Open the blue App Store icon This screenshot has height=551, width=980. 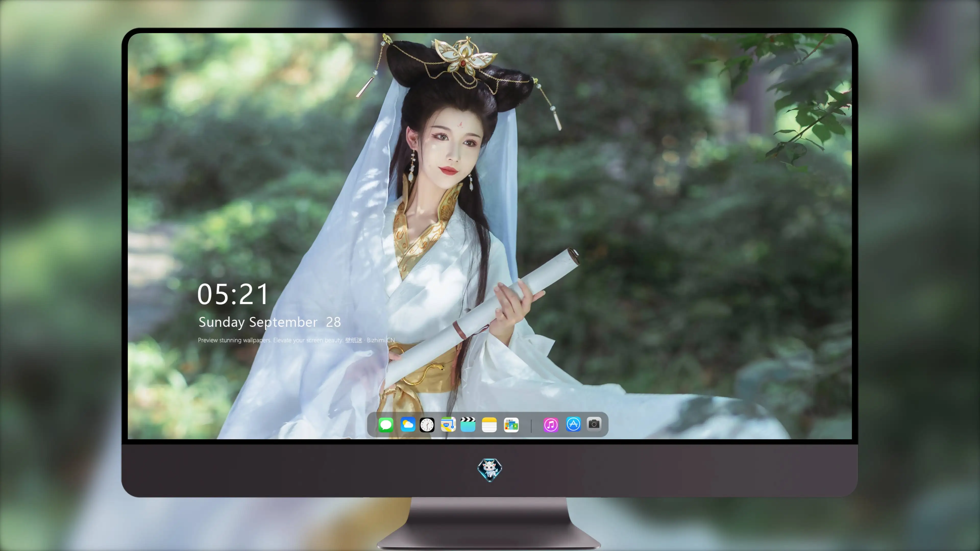(573, 424)
